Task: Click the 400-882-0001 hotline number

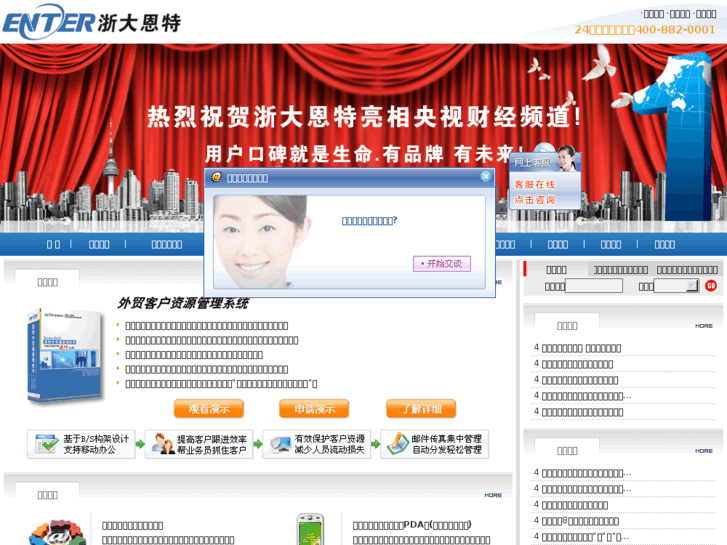Action: click(x=675, y=30)
